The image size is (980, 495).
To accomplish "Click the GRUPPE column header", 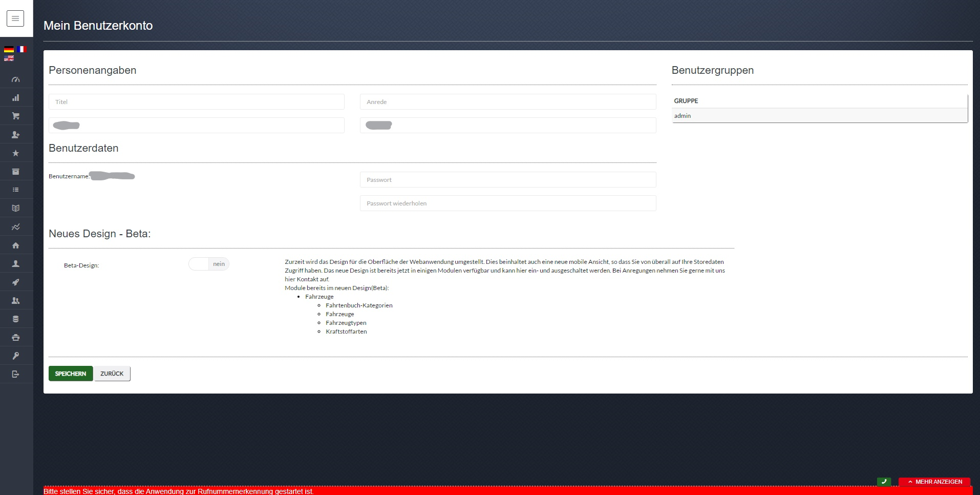I will click(686, 101).
